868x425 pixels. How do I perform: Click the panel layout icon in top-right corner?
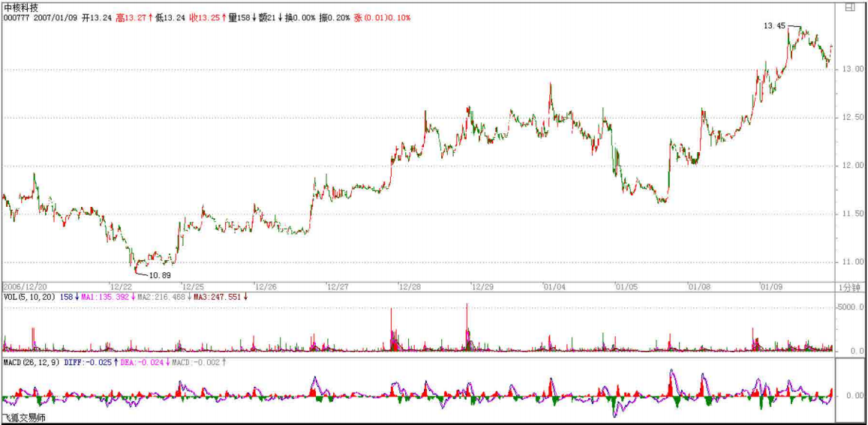coord(850,7)
